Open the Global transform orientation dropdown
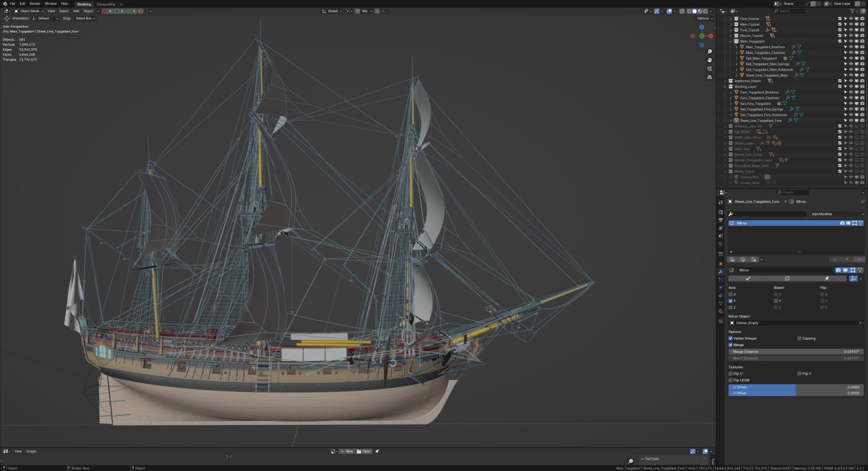Viewport: 868px width, 471px height. [x=332, y=11]
